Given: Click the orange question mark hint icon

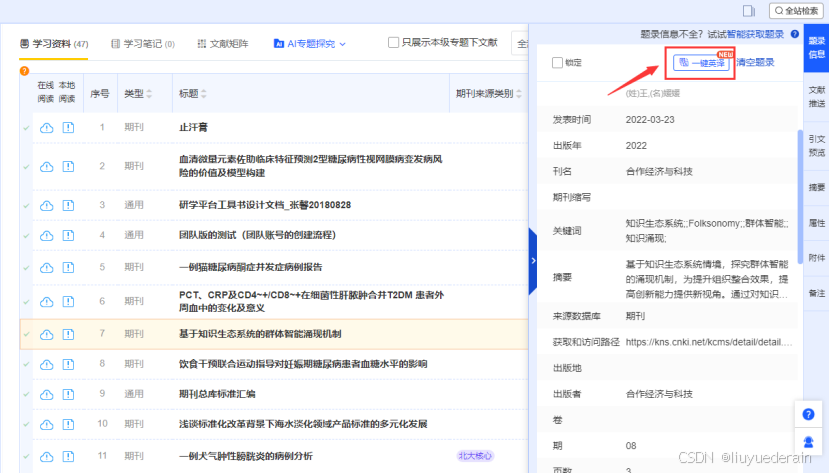Looking at the screenshot, I should [24, 71].
